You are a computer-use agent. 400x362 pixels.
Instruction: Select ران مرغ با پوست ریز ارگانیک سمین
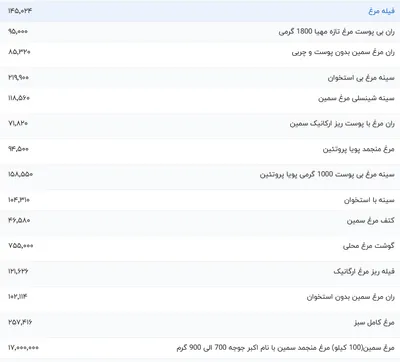pos(342,124)
